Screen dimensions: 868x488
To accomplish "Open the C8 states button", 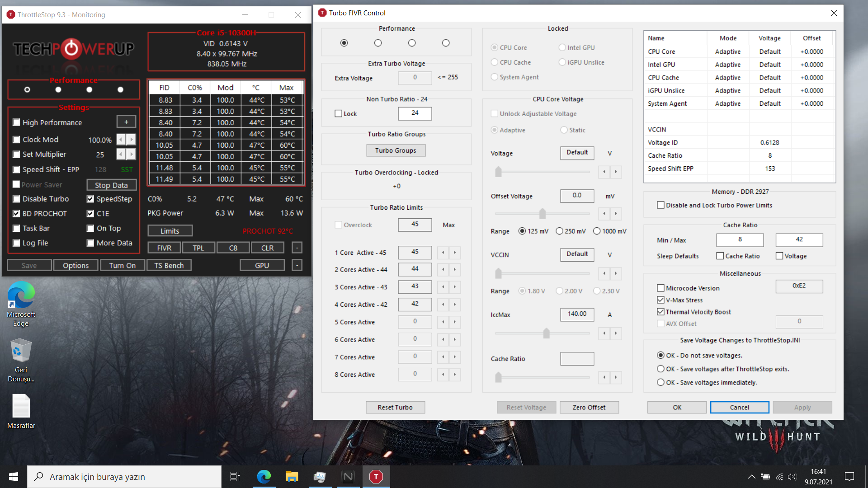I will pos(233,248).
